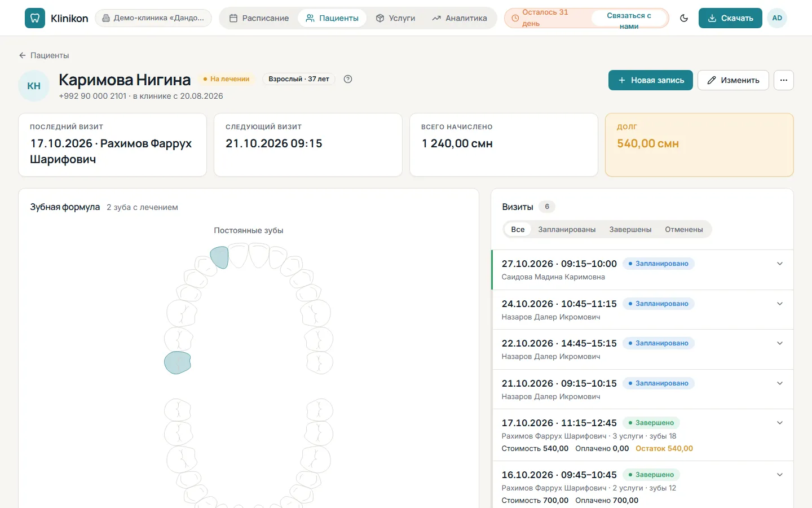Click the Связаться с нами button
This screenshot has height=508, width=812.
pos(629,18)
